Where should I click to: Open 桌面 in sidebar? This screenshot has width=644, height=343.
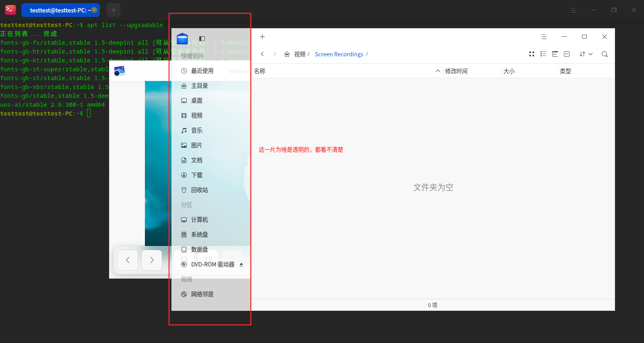coord(211,101)
